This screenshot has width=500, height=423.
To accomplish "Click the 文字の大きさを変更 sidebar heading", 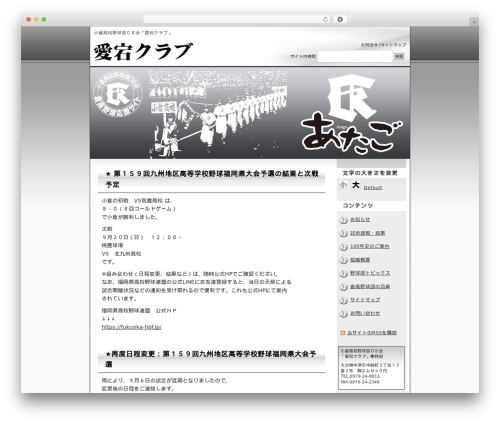I will click(x=370, y=173).
